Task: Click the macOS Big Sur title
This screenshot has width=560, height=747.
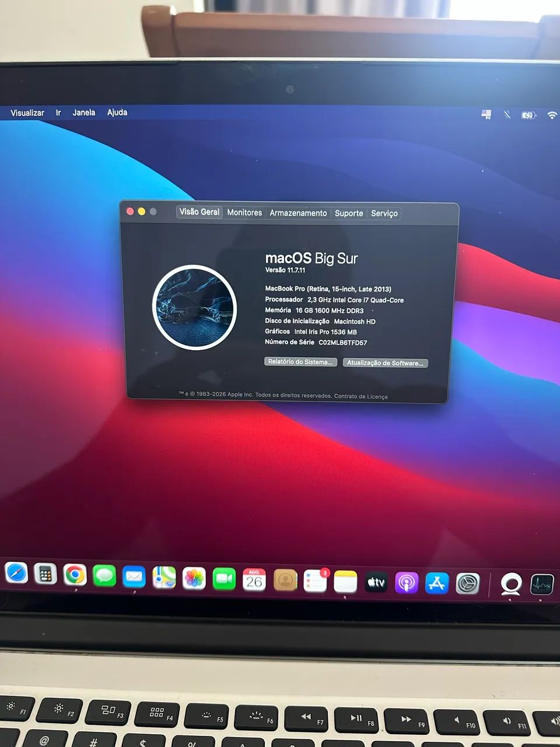Action: click(x=311, y=258)
